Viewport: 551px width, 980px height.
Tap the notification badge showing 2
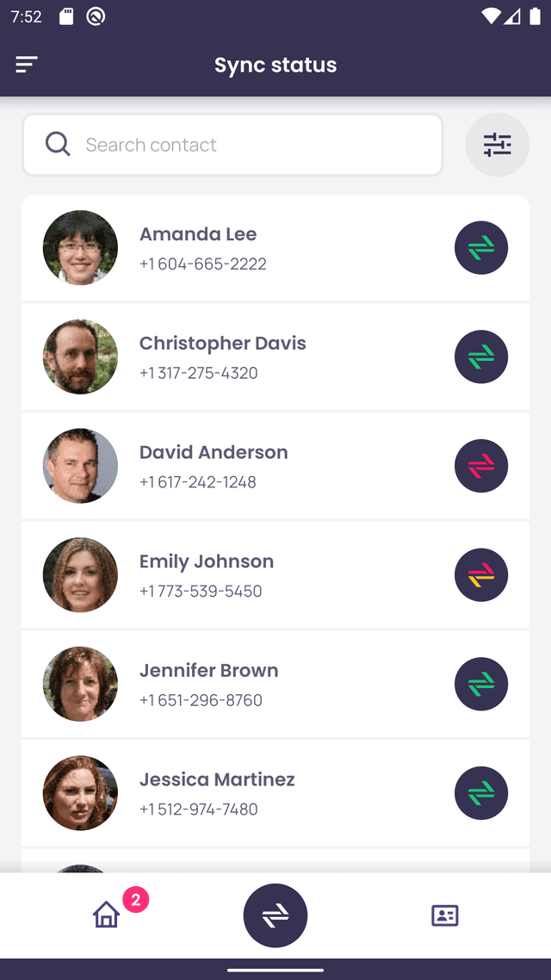pos(135,900)
